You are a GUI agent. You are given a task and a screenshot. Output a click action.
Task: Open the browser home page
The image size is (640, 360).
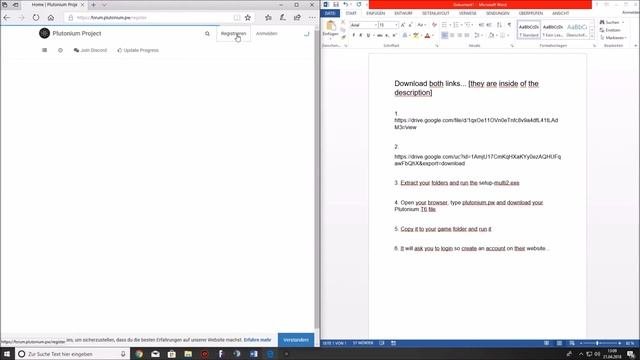(x=51, y=18)
